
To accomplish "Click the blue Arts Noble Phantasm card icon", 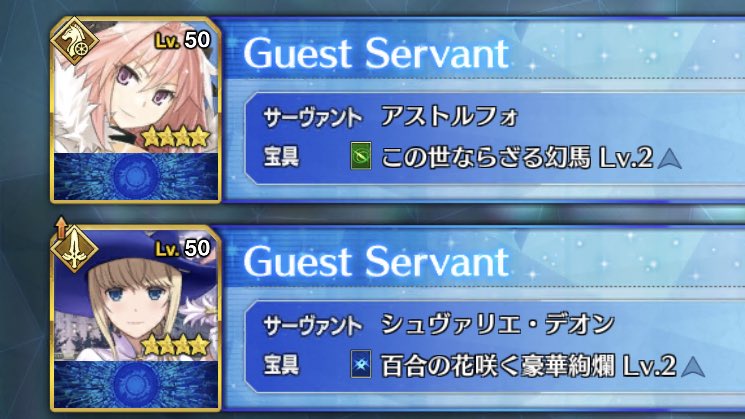I will click(361, 364).
